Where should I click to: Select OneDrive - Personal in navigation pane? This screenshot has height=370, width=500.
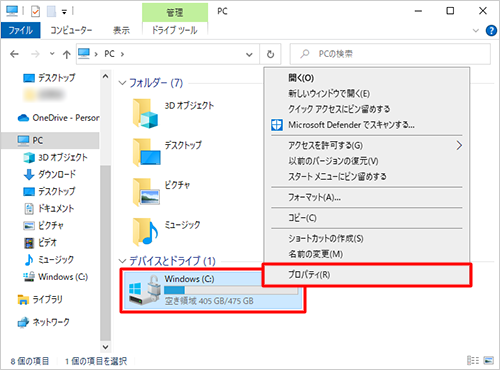pyautogui.click(x=59, y=118)
